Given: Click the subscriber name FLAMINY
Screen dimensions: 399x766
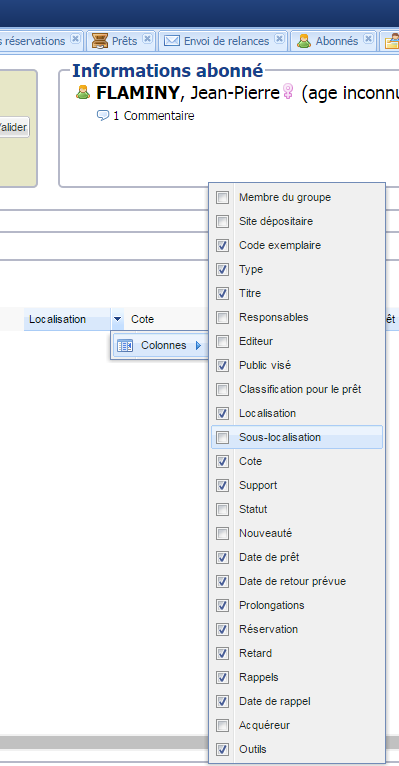Looking at the screenshot, I should pos(137,92).
